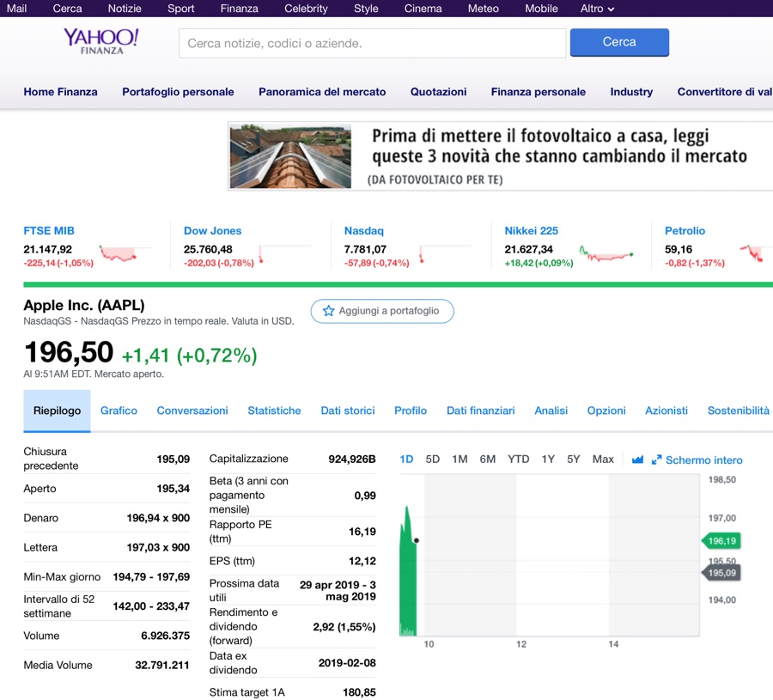Open Panoramica del mercato link
The image size is (773, 700).
(322, 92)
